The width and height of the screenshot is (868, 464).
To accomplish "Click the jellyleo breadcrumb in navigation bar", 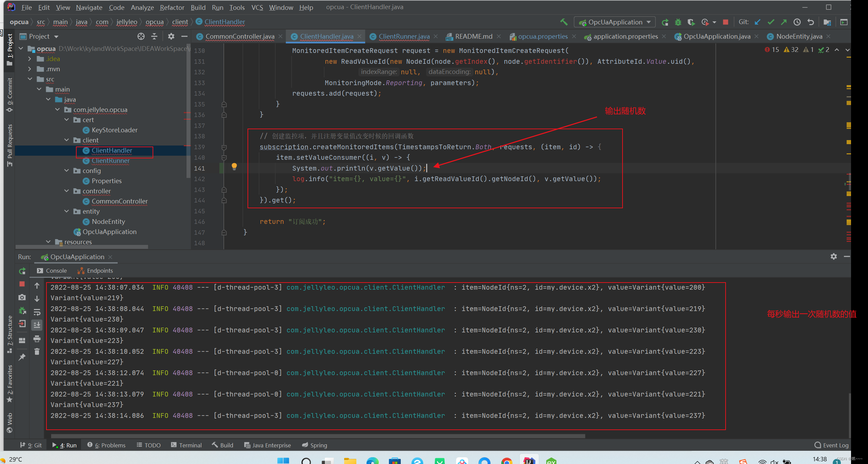I will click(127, 22).
